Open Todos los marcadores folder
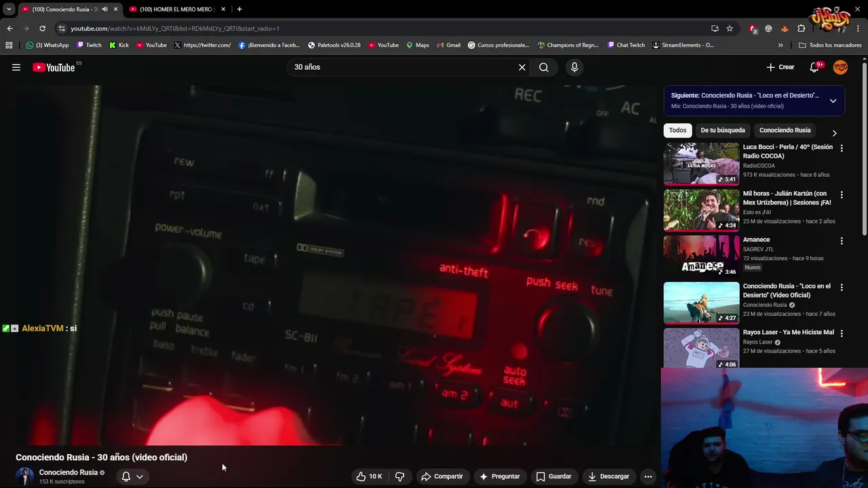 point(829,45)
